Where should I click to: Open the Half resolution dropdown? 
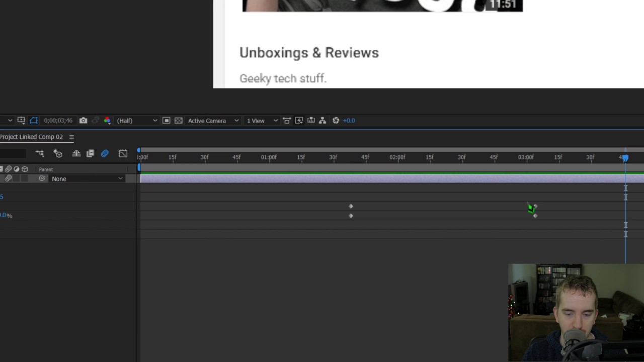pyautogui.click(x=137, y=121)
